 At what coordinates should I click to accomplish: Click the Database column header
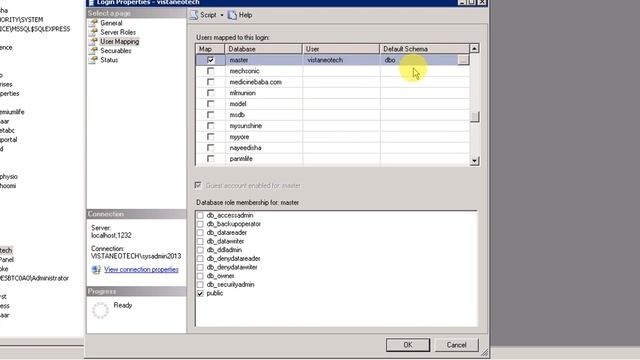coord(264,49)
